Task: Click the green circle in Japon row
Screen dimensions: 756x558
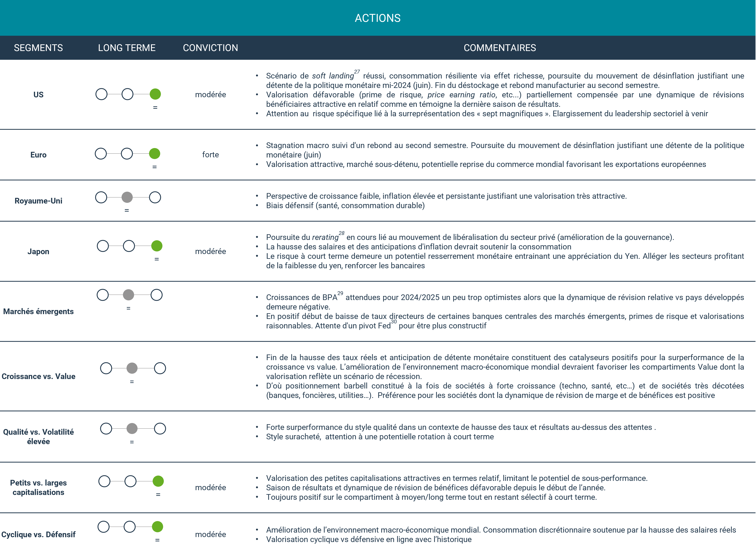Action: coord(157,246)
